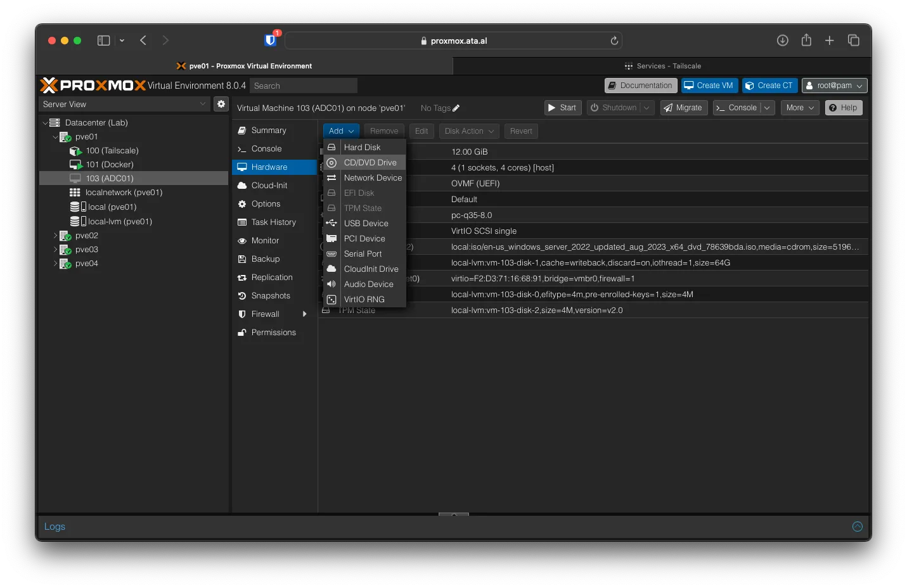Viewport: 907px width, 588px height.
Task: Choose Hard Disk from Add menu
Action: 364,148
